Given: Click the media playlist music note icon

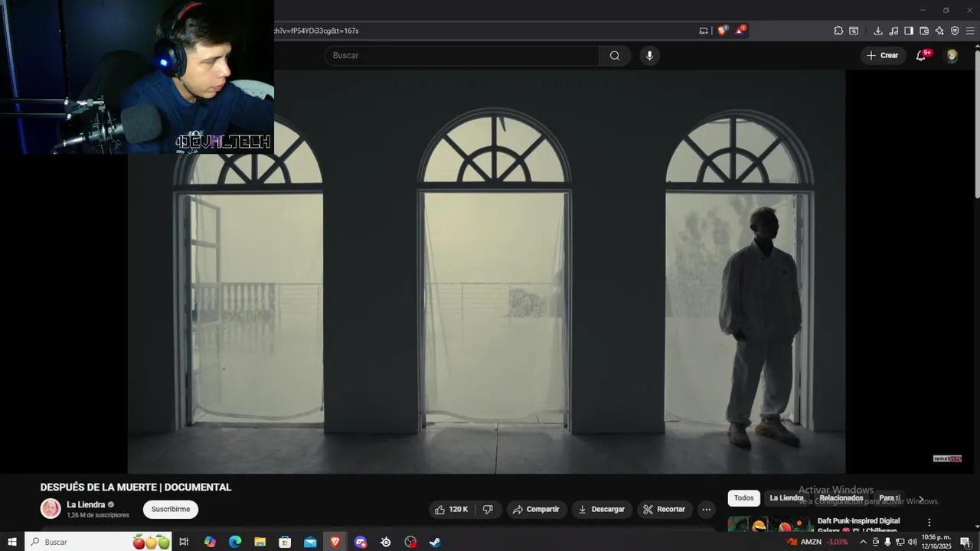Looking at the screenshot, I should pyautogui.click(x=893, y=31).
